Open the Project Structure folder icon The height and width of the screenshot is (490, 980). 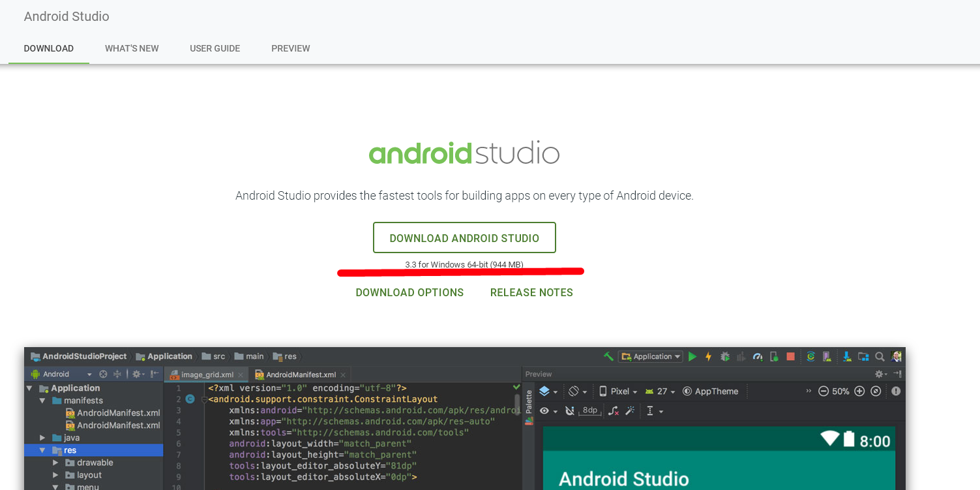pyautogui.click(x=863, y=356)
